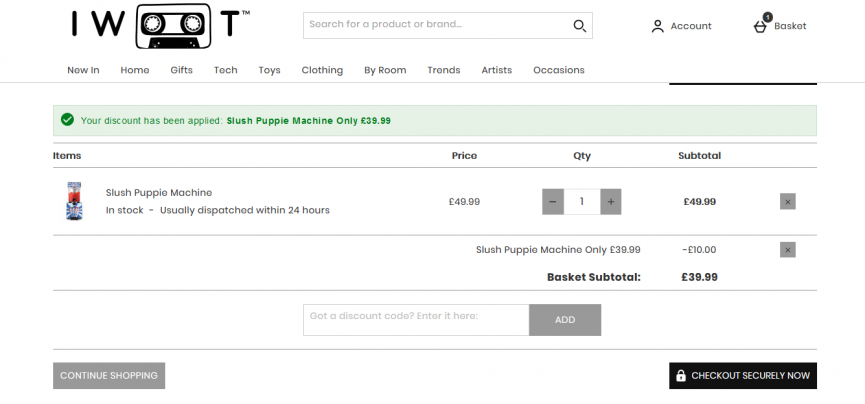Click the IWOOT cassette logo

(160, 25)
